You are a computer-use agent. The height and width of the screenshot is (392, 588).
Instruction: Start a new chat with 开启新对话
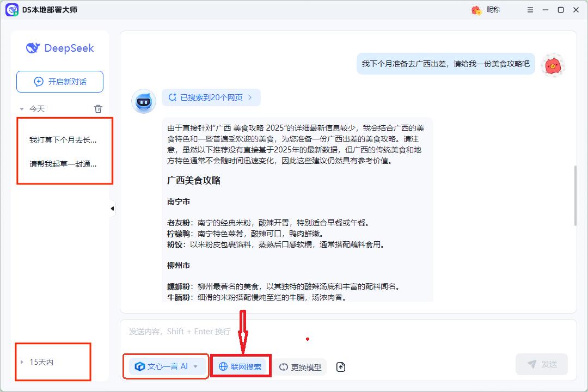tap(60, 82)
